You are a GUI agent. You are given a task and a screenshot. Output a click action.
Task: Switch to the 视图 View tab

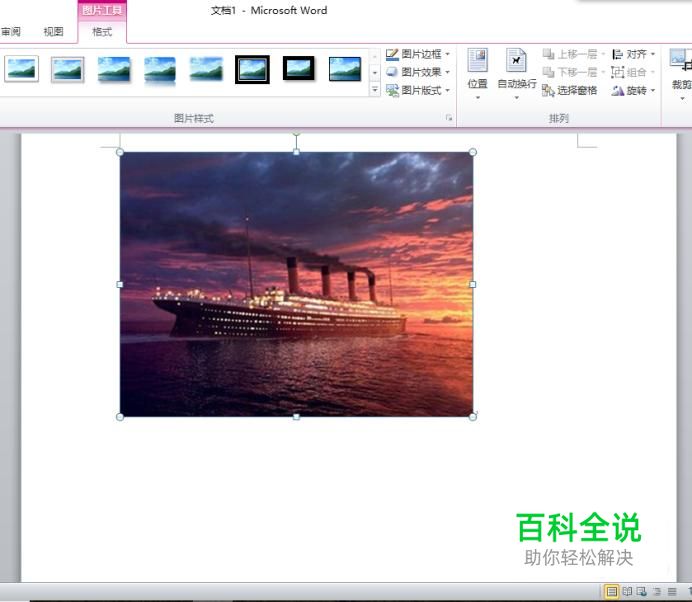[53, 32]
